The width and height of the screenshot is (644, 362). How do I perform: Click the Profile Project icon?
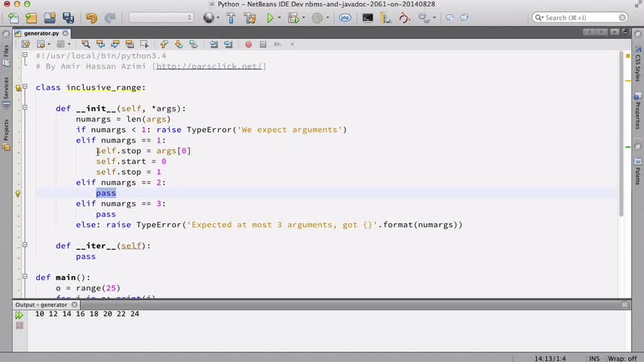[x=317, y=17]
